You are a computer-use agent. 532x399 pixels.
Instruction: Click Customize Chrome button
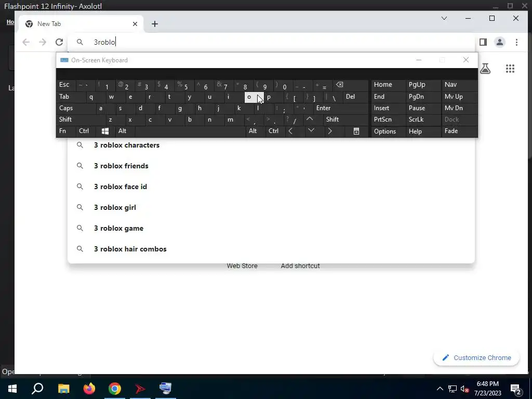tap(476, 358)
